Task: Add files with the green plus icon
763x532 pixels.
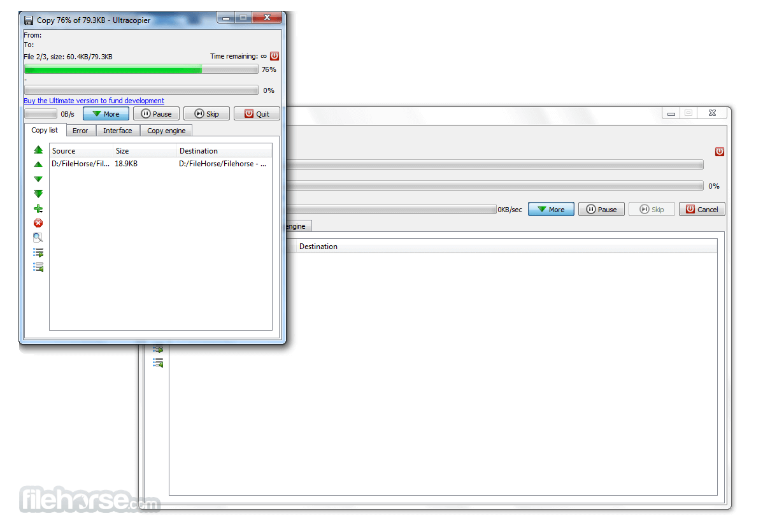Action: [x=38, y=209]
